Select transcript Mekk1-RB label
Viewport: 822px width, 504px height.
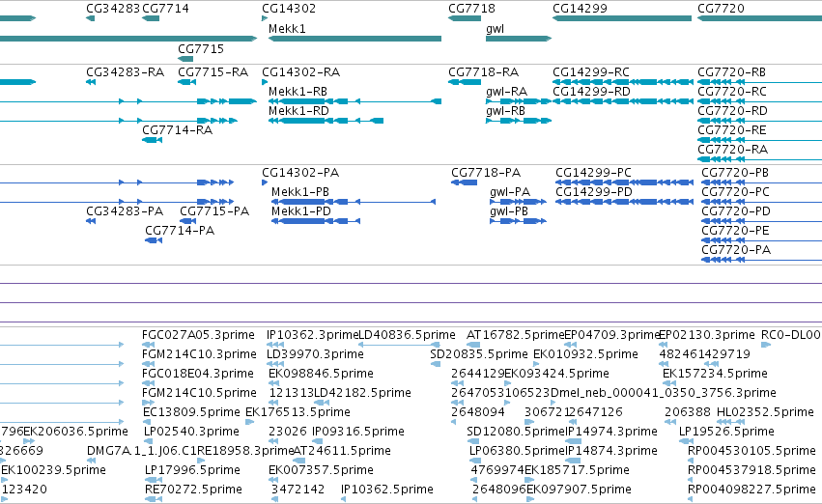coord(298,92)
